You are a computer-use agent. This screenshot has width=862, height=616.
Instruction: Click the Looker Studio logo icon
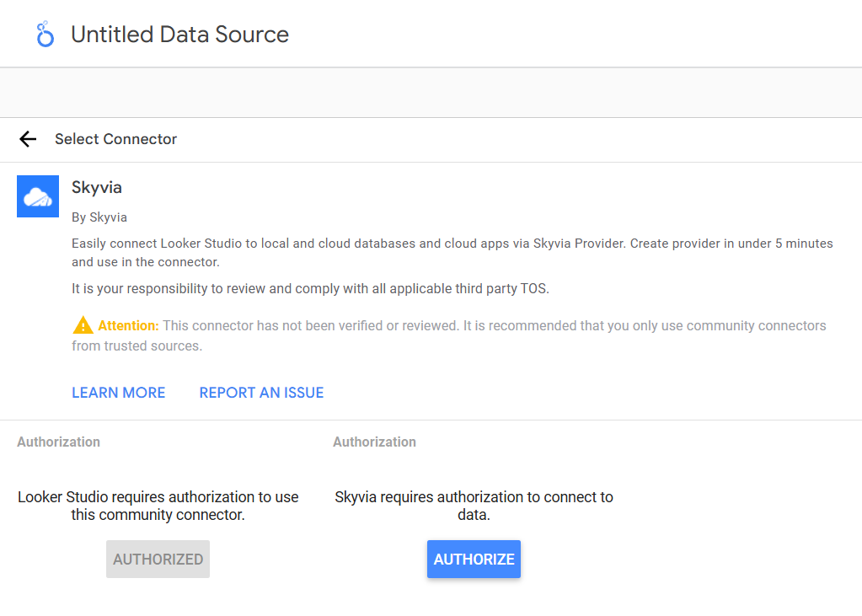tap(44, 34)
